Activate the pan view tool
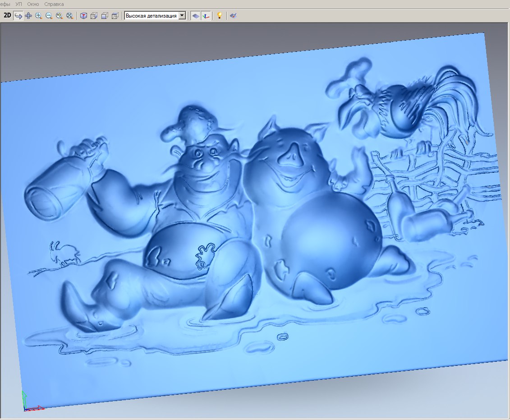 click(x=28, y=15)
